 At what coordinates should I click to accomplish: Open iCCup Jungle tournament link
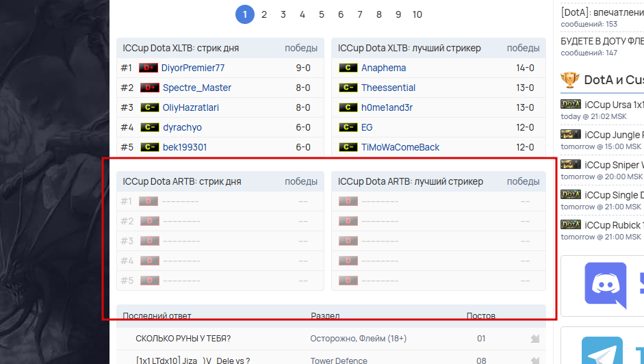[x=614, y=135]
